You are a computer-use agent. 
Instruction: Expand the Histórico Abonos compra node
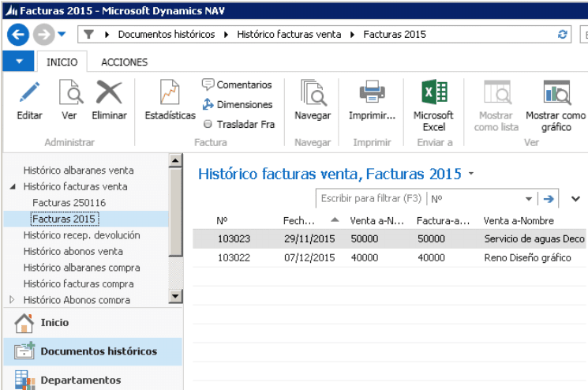tap(12, 300)
